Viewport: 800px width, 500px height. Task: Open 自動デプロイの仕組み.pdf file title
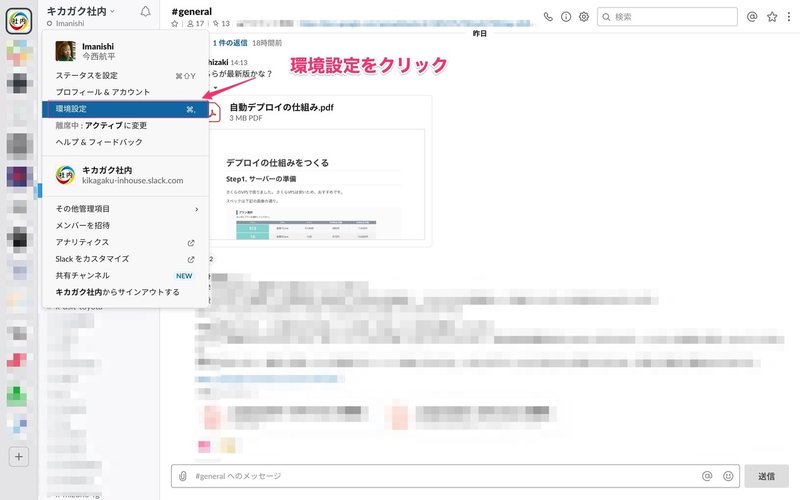point(282,107)
